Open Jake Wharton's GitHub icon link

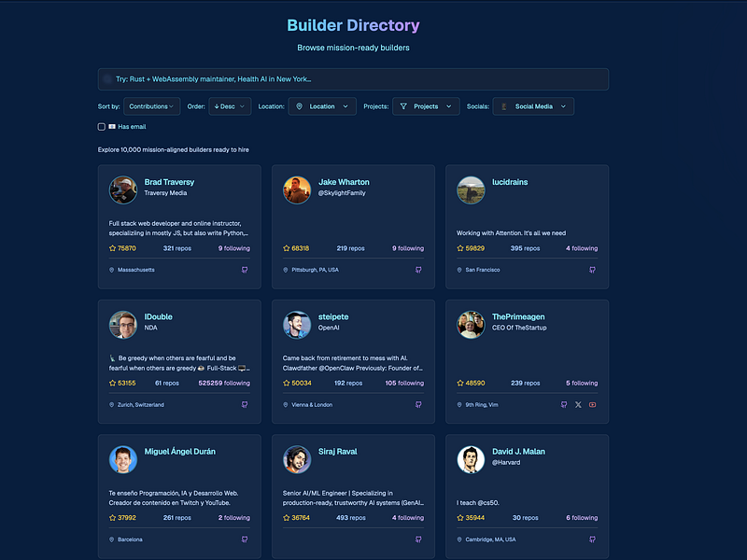pos(418,270)
